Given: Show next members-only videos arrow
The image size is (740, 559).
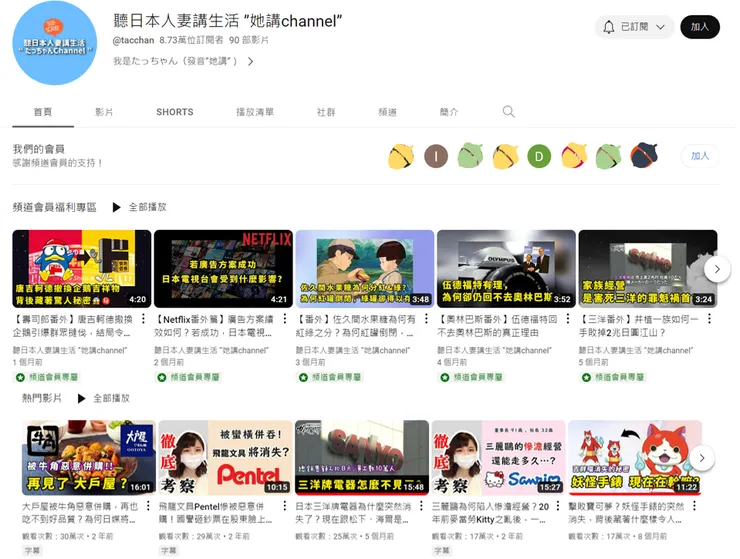Looking at the screenshot, I should [717, 269].
